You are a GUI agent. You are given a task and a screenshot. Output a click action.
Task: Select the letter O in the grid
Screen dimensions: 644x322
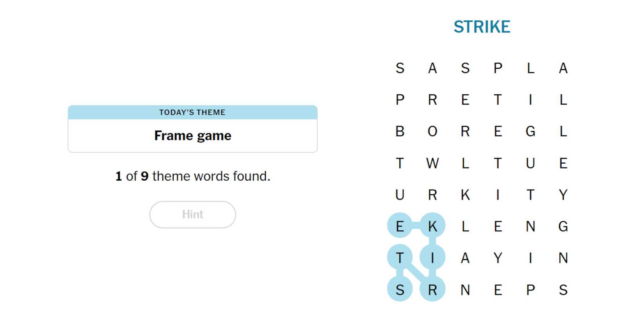click(x=432, y=132)
